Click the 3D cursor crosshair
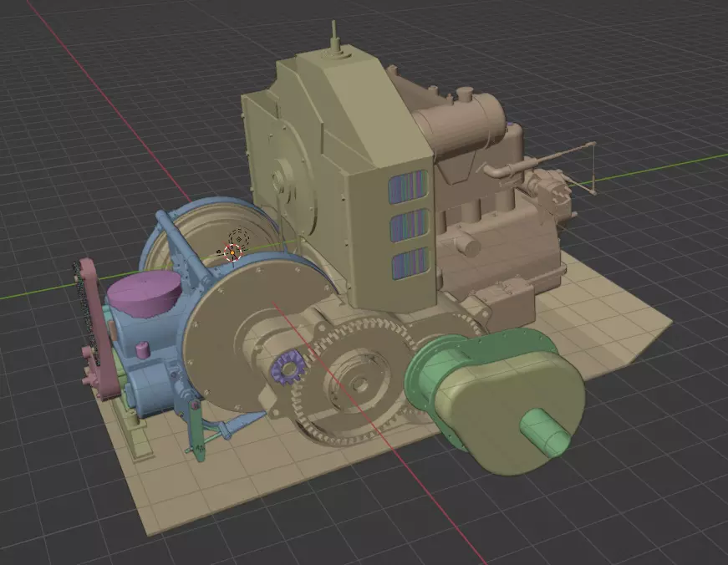 click(x=232, y=252)
